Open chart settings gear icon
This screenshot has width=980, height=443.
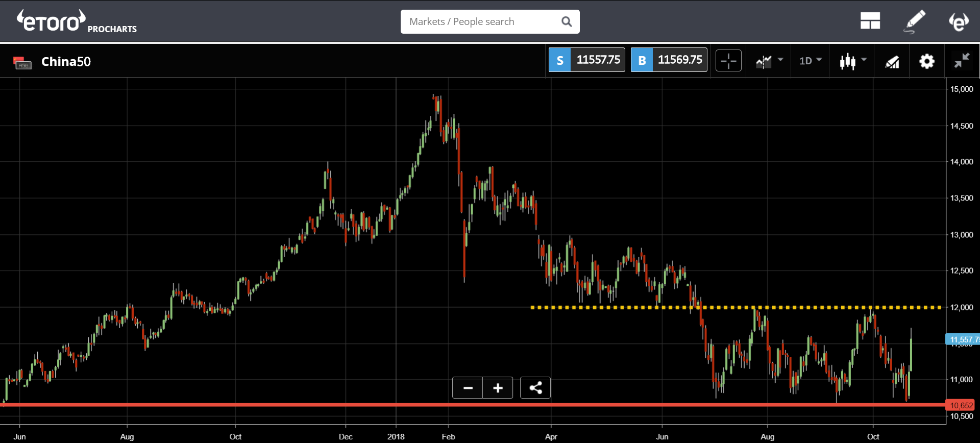click(x=927, y=61)
